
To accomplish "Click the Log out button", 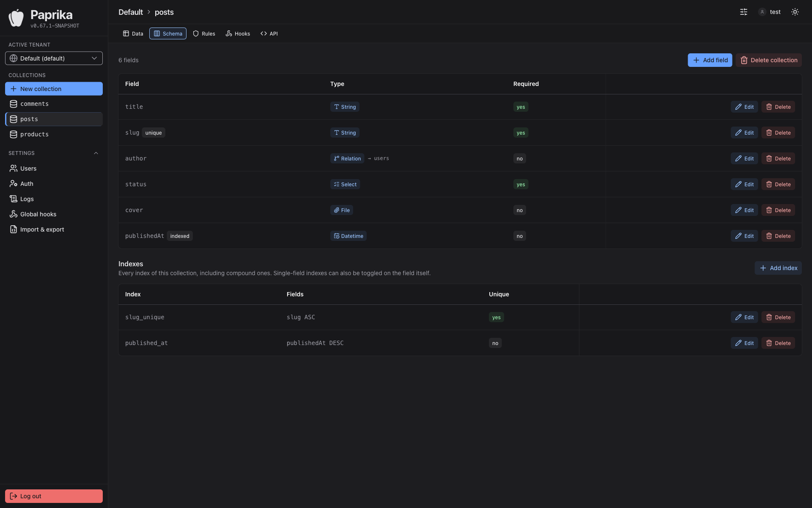I will tap(54, 496).
